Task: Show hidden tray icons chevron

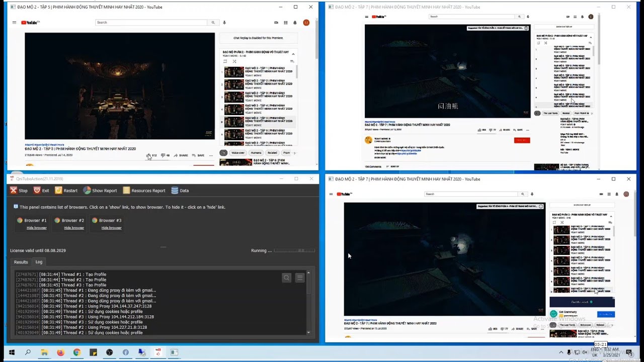Action: 561,352
